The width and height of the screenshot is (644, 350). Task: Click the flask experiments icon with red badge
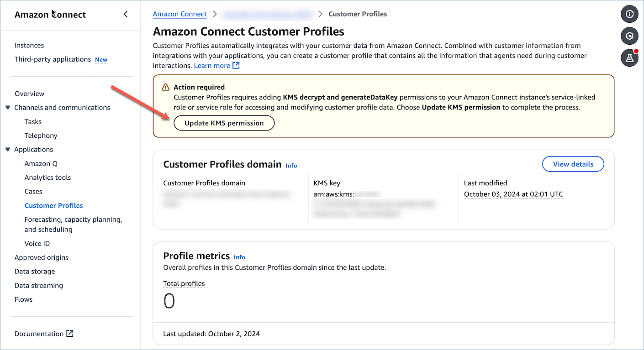click(x=629, y=58)
